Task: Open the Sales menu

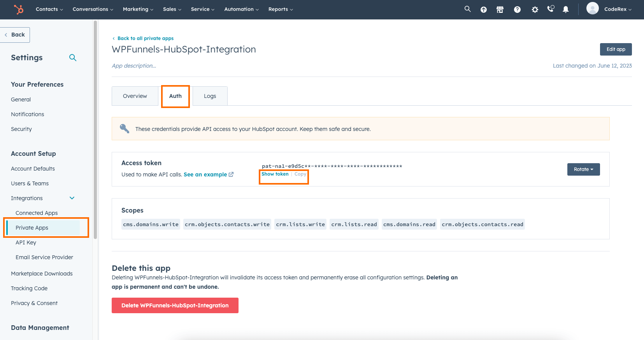Action: pyautogui.click(x=172, y=9)
